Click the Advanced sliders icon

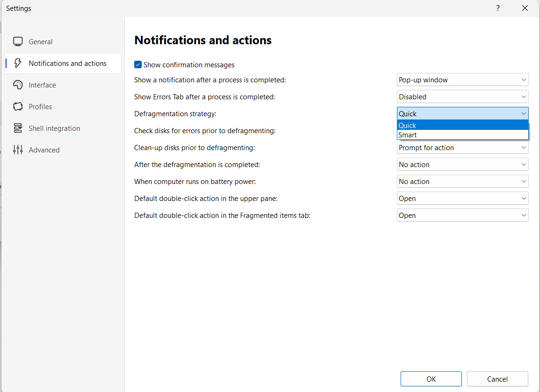(18, 150)
